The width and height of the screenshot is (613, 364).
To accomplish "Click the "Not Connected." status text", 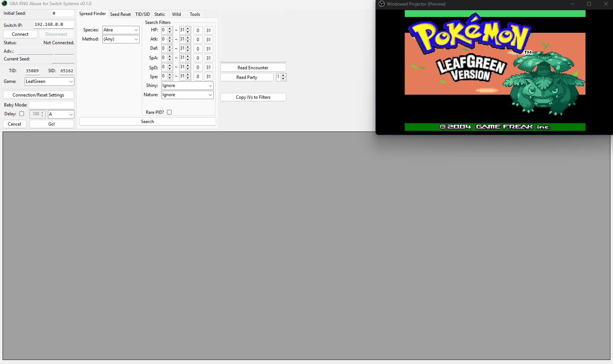I will coord(59,43).
